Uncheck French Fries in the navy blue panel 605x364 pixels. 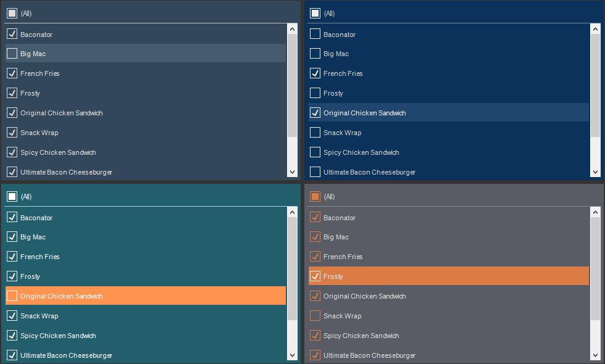[x=315, y=73]
